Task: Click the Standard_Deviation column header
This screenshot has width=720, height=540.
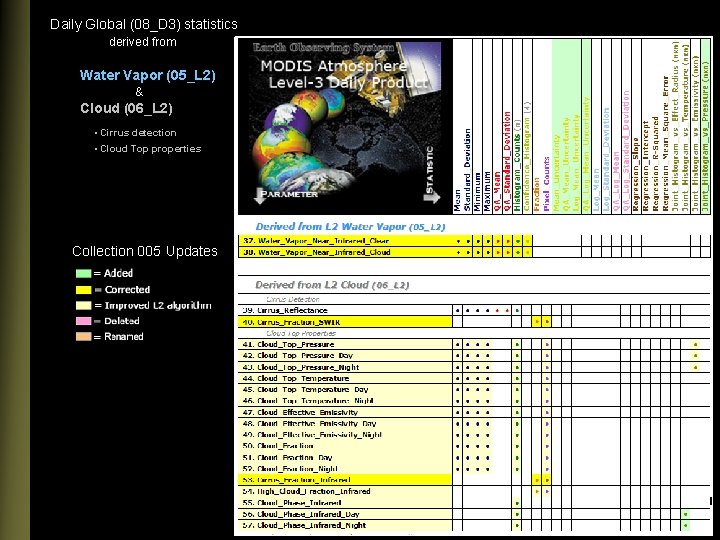Action: (467, 170)
